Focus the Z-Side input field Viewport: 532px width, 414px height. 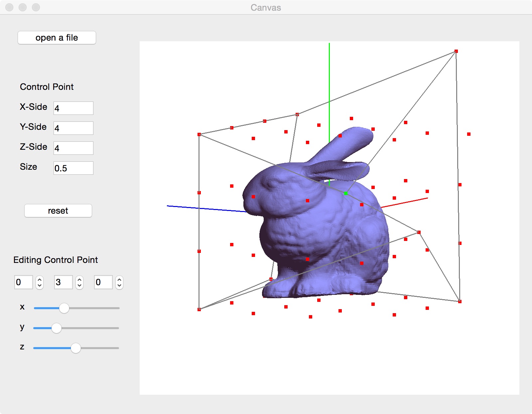click(x=73, y=148)
